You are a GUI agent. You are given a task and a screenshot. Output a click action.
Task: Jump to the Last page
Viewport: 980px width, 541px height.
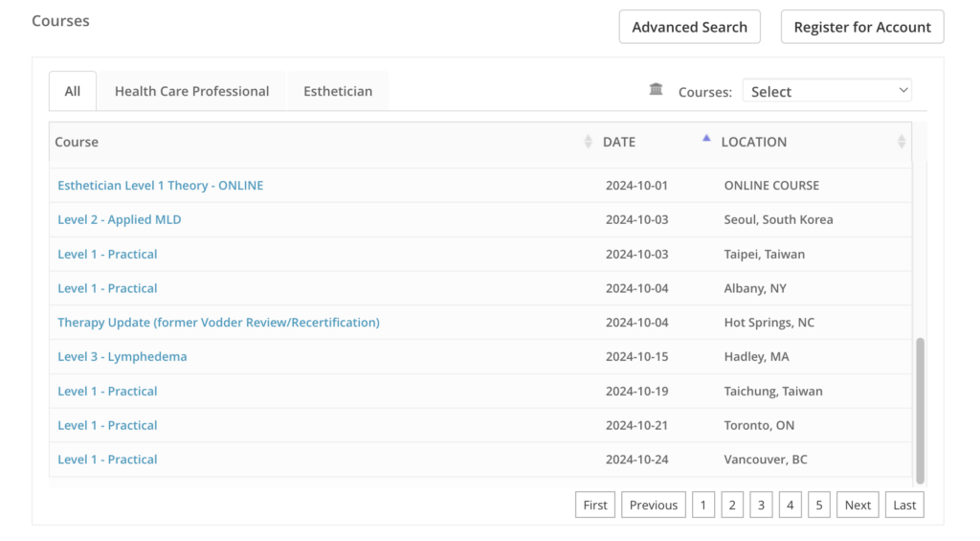click(x=904, y=505)
